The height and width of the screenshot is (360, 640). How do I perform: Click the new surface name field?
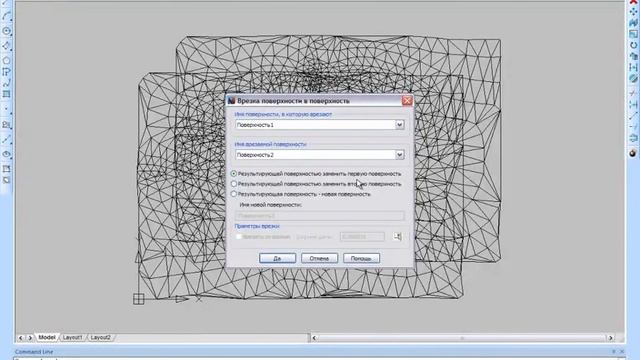[x=320, y=216]
